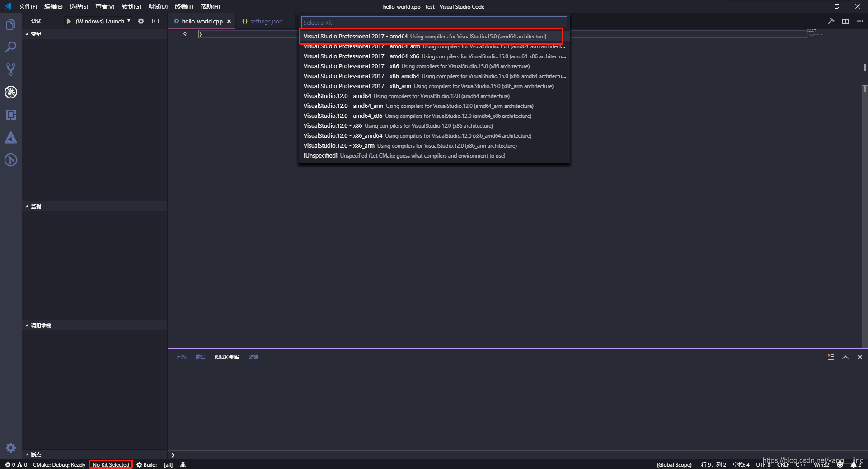The width and height of the screenshot is (868, 469).
Task: Click the debug bug icon in status bar
Action: [183, 464]
